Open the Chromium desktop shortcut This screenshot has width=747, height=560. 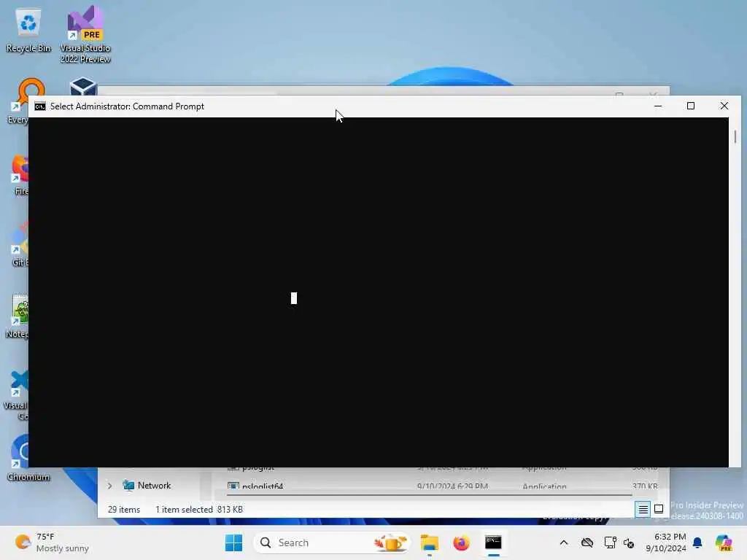coord(21,458)
